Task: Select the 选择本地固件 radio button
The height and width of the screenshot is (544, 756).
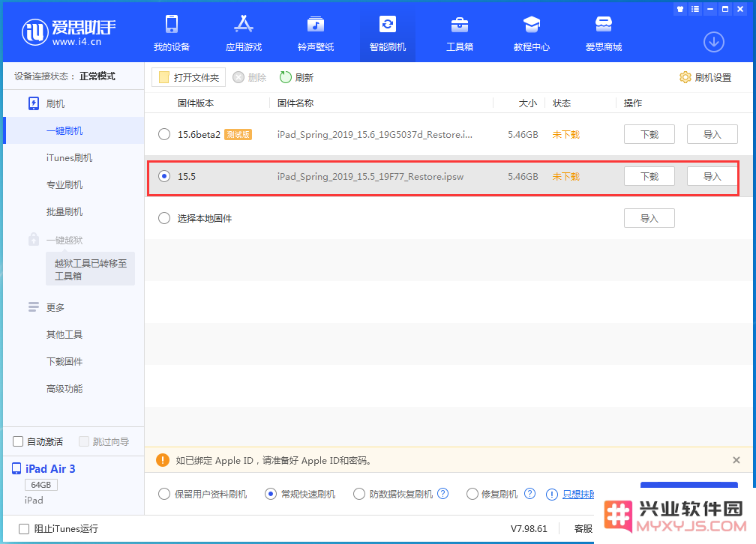Action: tap(164, 218)
